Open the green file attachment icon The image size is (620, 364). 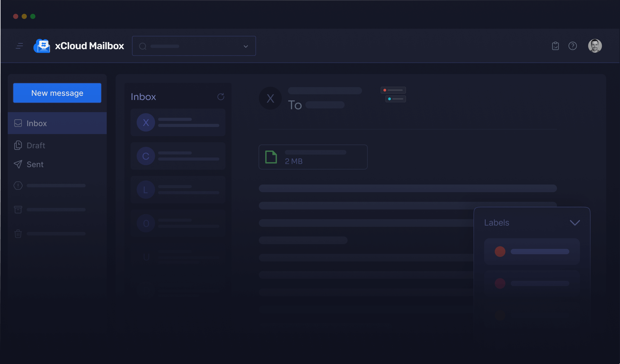click(x=271, y=157)
